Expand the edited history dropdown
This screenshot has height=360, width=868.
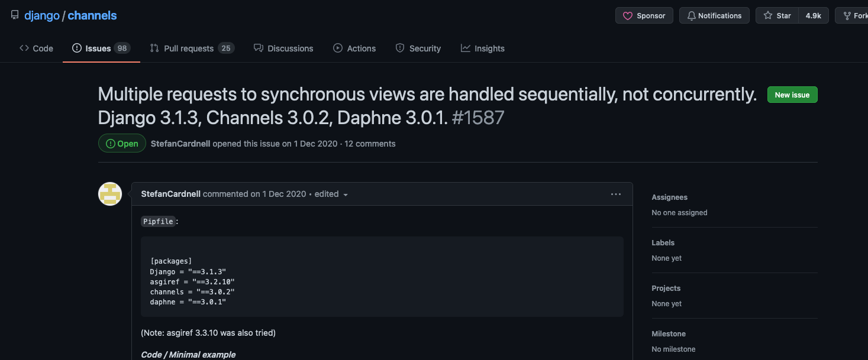pyautogui.click(x=331, y=194)
